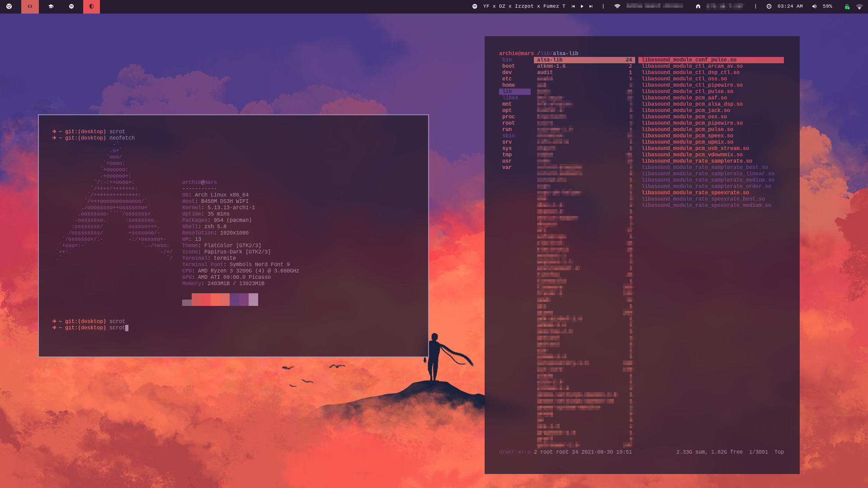Select the etc directory in ranger

click(x=507, y=79)
